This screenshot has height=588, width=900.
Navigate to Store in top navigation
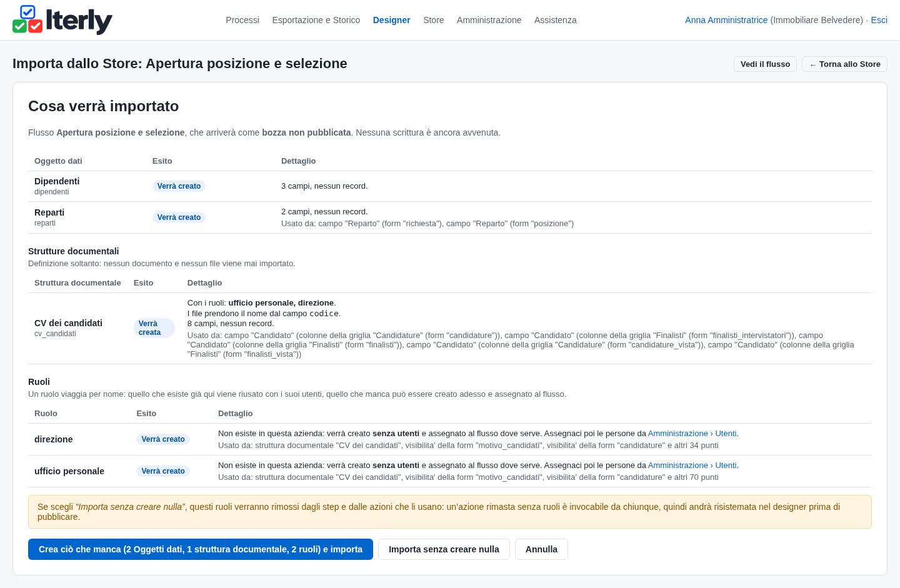coord(434,20)
